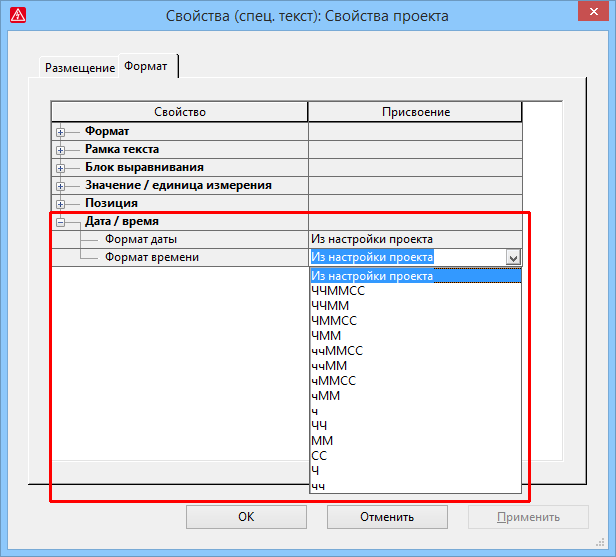The width and height of the screenshot is (616, 557).
Task: Expand the Формат property group
Action: 61,131
